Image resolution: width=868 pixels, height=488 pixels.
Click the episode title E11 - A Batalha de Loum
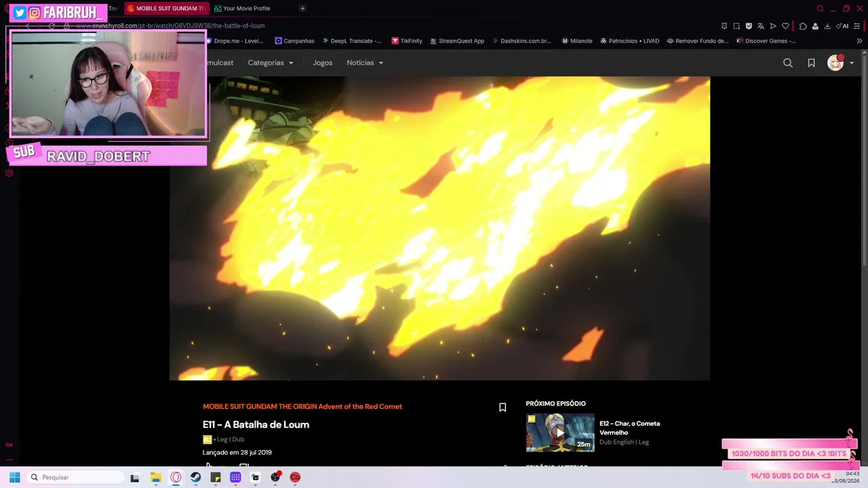(x=256, y=425)
